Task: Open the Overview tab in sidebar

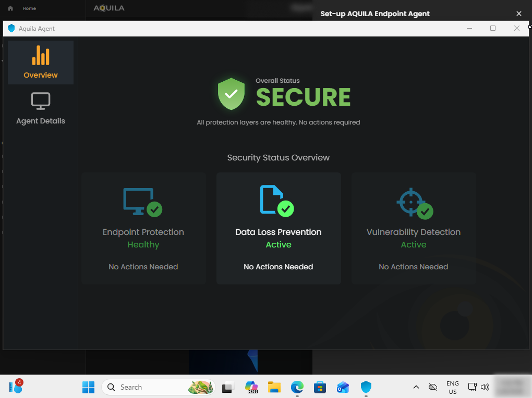Action: click(x=41, y=63)
